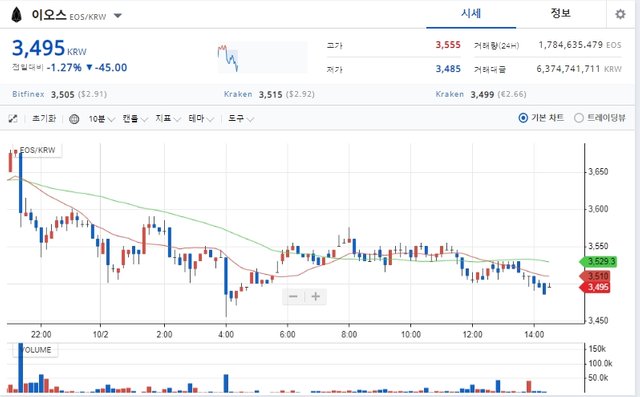Open the 테마 theme dropdown
The height and width of the screenshot is (397, 640).
point(201,119)
